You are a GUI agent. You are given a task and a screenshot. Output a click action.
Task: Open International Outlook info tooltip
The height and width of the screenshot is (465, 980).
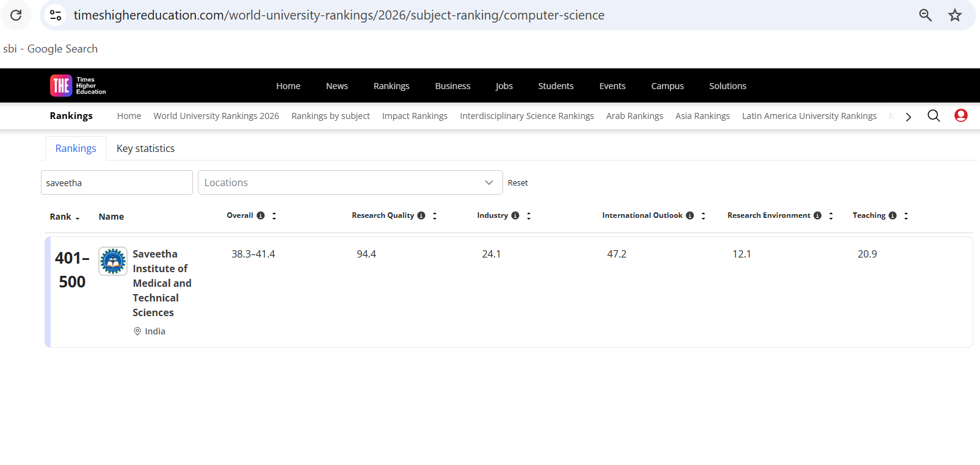[x=690, y=215]
